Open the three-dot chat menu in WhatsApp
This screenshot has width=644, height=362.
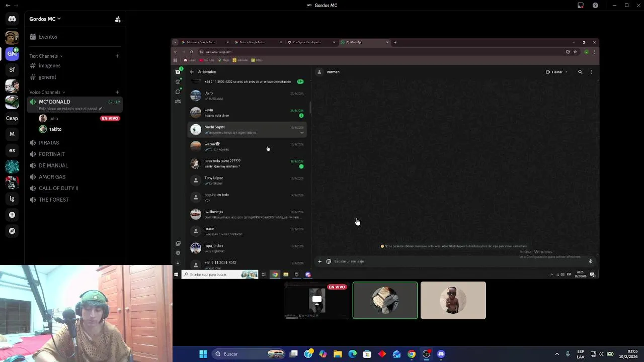591,72
